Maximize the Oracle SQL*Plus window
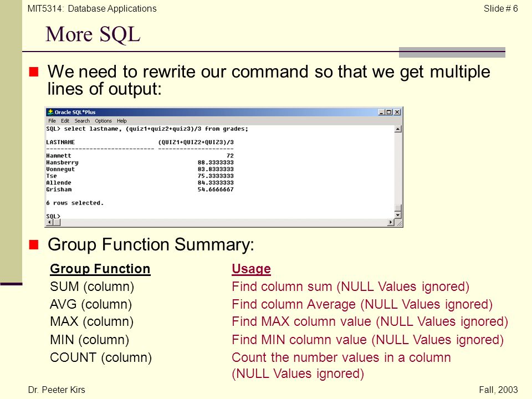 coord(388,112)
